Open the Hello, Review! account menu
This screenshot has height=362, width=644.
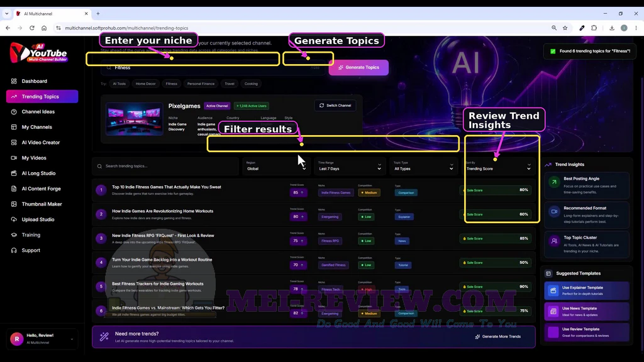pyautogui.click(x=42, y=339)
